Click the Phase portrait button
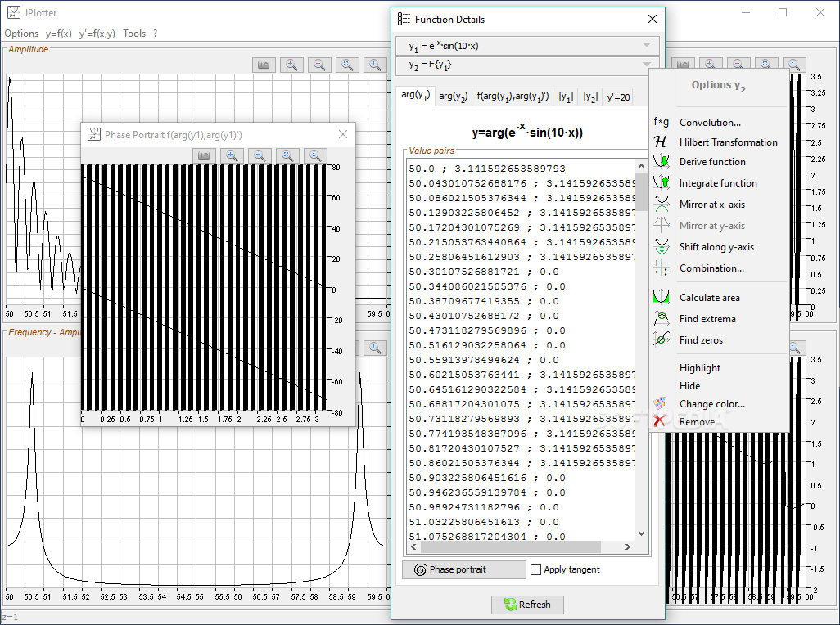Image resolution: width=840 pixels, height=625 pixels. pos(464,569)
